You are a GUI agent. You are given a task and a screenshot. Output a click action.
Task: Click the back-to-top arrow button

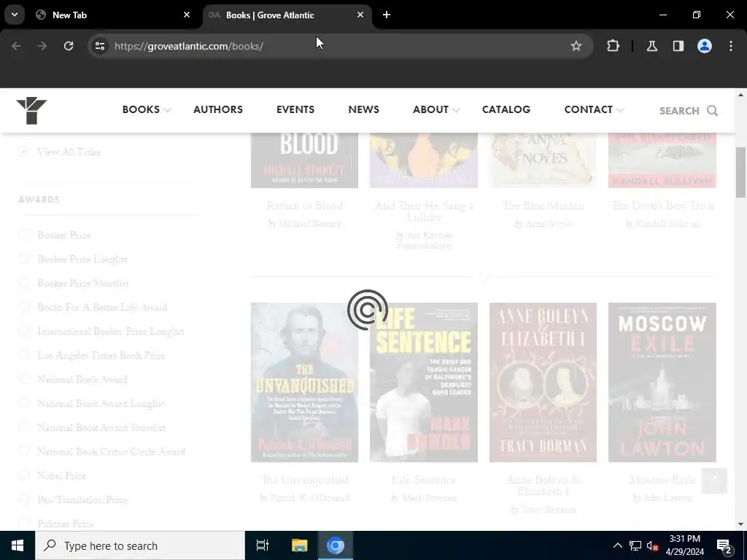715,481
